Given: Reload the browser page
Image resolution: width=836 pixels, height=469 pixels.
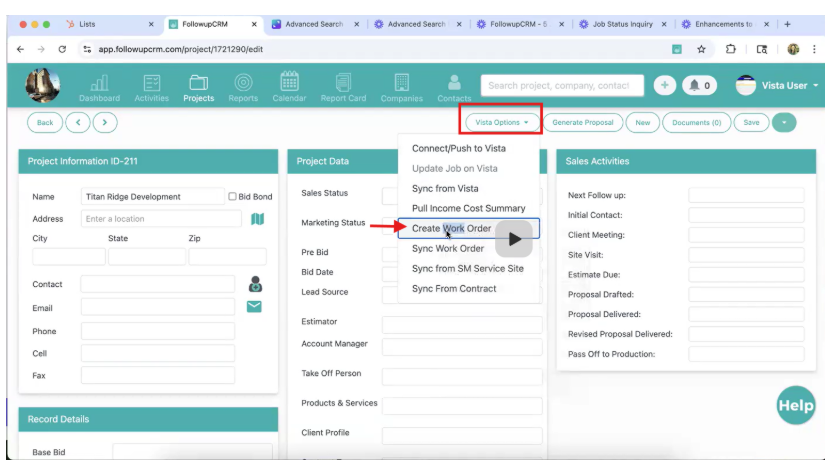Looking at the screenshot, I should click(x=62, y=49).
